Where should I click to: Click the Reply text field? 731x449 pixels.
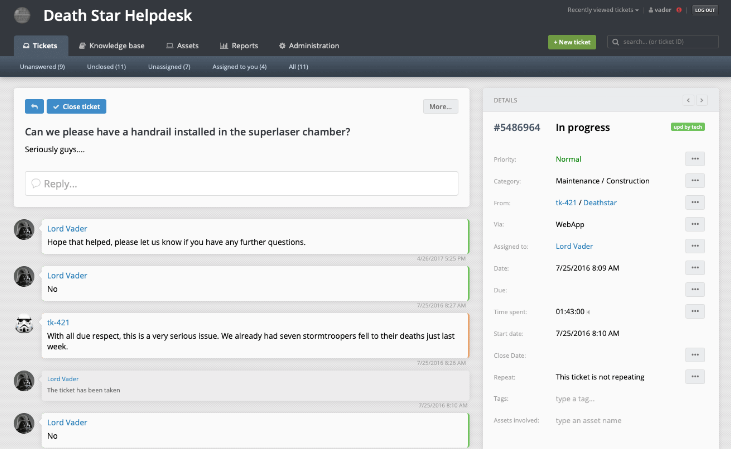point(241,183)
